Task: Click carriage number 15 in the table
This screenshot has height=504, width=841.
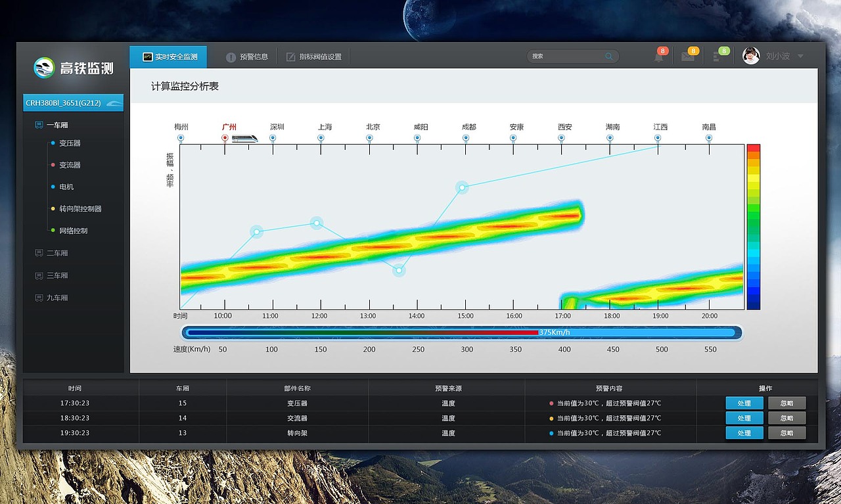Action: tap(183, 403)
